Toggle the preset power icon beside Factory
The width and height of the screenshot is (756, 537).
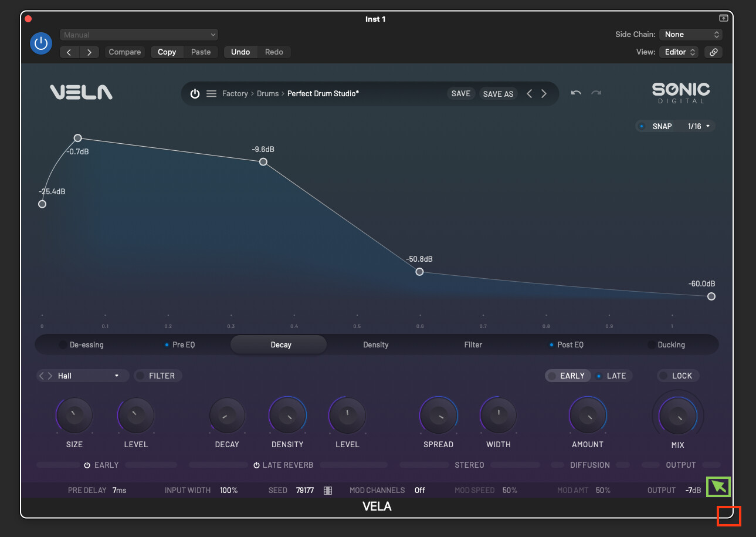[195, 94]
